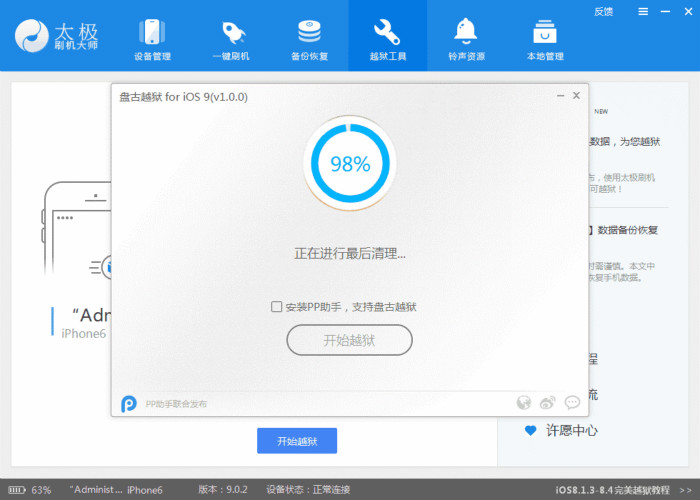700x500 pixels.
Task: Click the 98% circular progress indicator
Action: point(350,163)
